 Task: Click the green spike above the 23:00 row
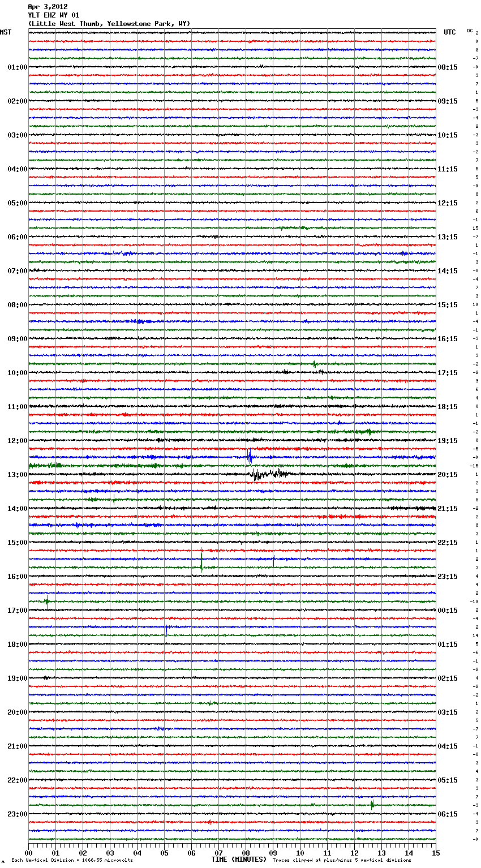pyautogui.click(x=372, y=804)
